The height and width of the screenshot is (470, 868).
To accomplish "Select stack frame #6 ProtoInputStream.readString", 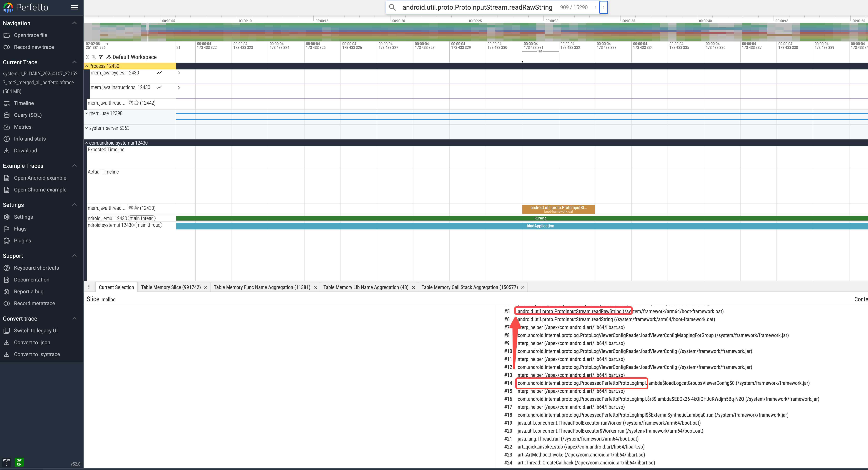I will point(616,319).
